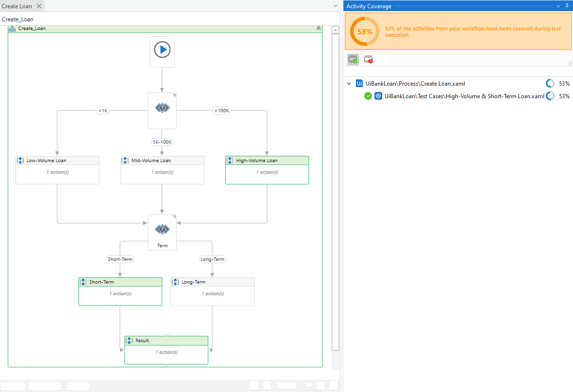Close the Create Loan tab
Viewport: 573px width, 392px height.
pyautogui.click(x=39, y=6)
